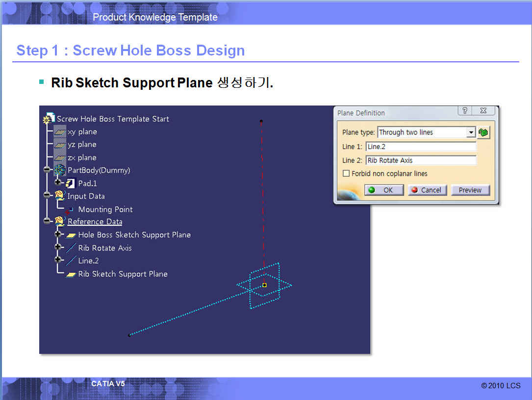Enable Forbid non coplanar lines checkbox

(346, 174)
